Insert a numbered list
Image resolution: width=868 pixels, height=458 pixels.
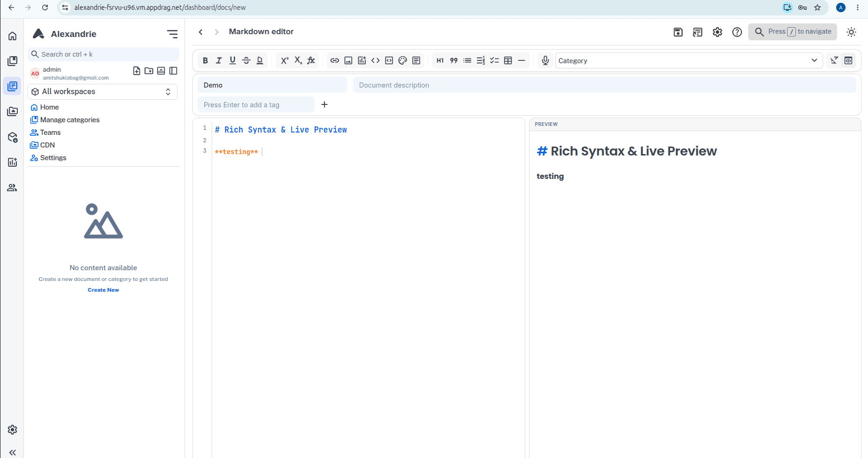481,60
